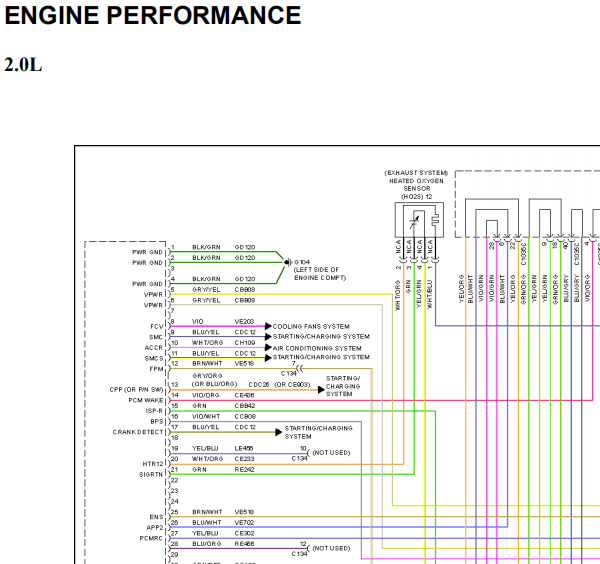Click the HEATED OXYGEN SENSOR title
Viewport: 600px width, 564px height.
(x=416, y=184)
